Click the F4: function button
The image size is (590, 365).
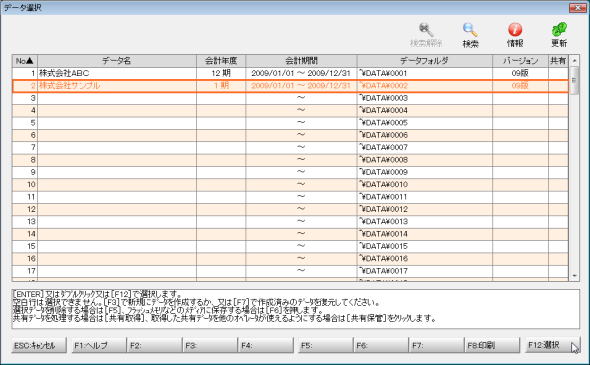coord(266,345)
